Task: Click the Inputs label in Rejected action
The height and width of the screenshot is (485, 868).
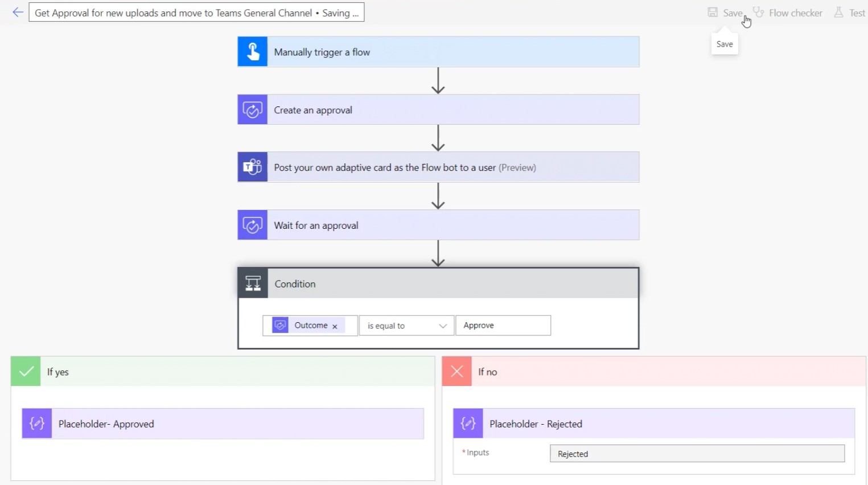Action: (x=478, y=453)
